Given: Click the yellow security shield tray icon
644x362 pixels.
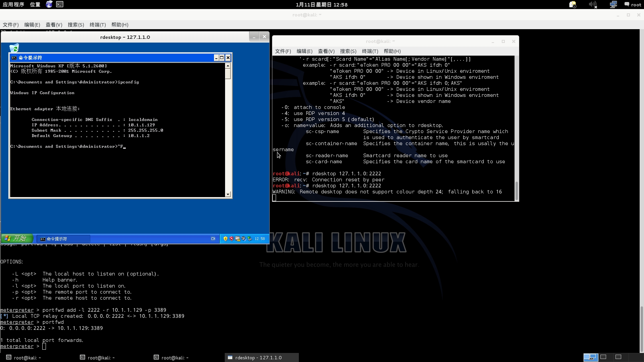Looking at the screenshot, I should point(225,239).
